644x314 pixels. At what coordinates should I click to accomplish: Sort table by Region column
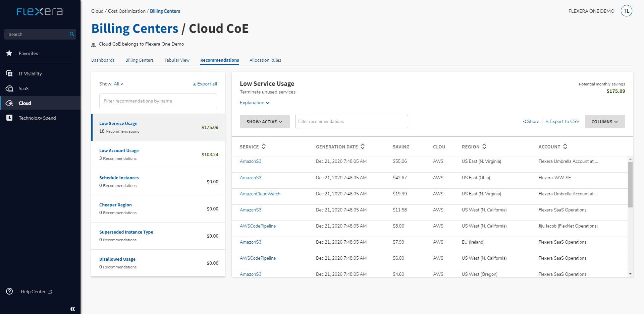coord(484,146)
